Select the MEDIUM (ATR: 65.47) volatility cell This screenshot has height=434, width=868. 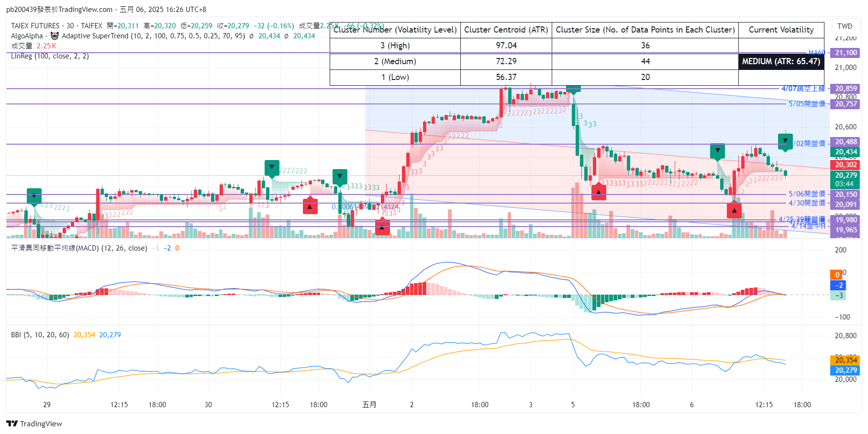pos(781,61)
